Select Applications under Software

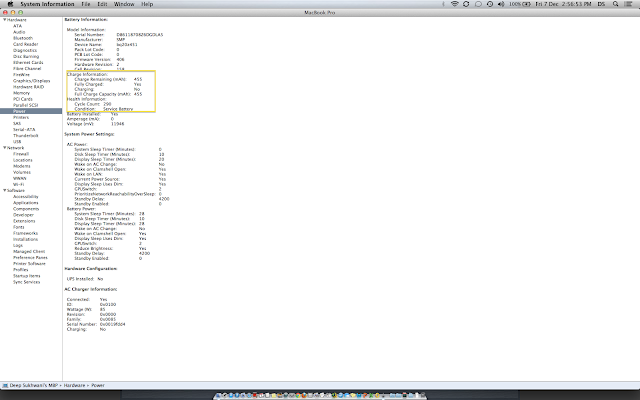pos(26,203)
